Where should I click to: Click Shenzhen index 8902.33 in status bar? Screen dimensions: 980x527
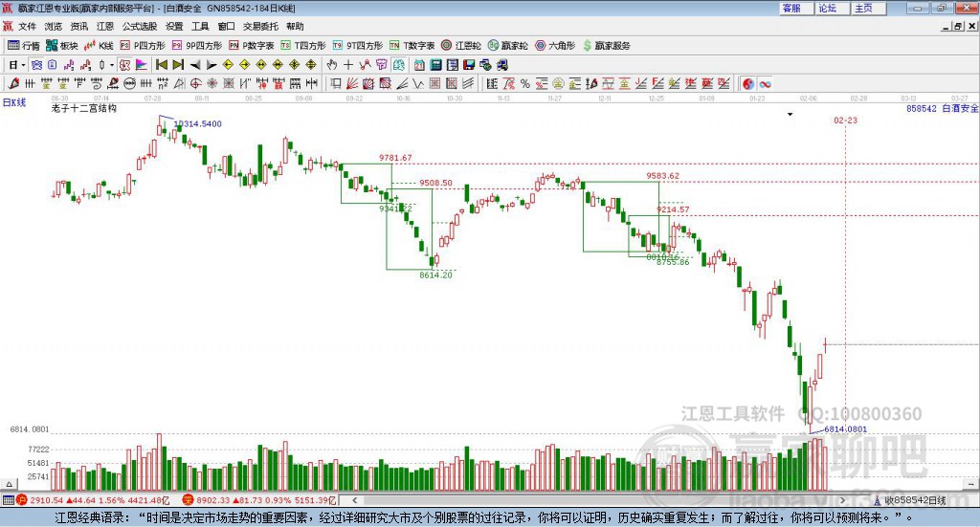click(x=212, y=500)
